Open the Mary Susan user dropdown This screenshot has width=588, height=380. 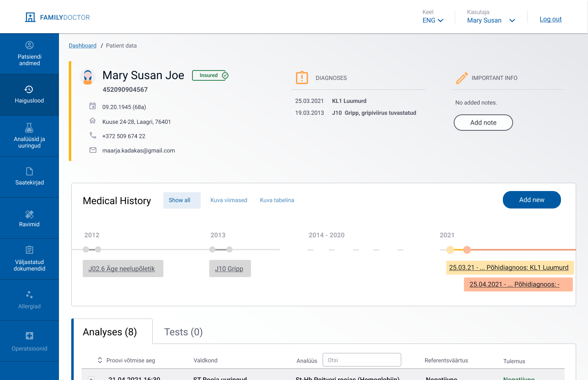[x=491, y=20]
